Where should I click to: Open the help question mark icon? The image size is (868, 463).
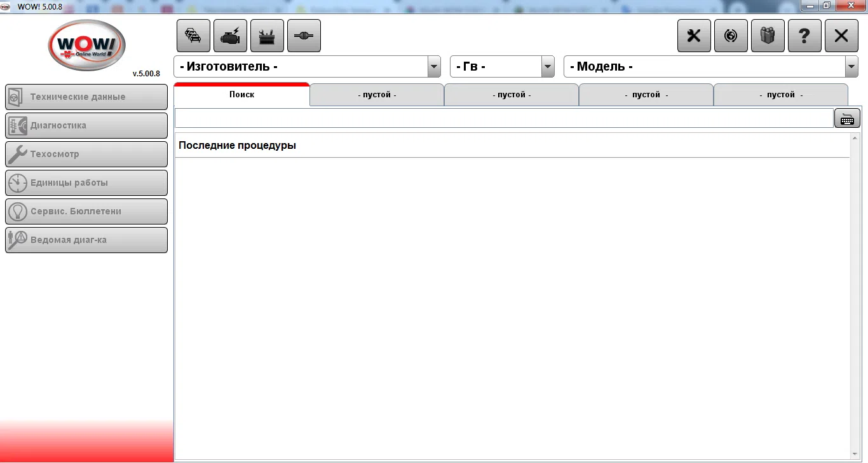point(804,36)
